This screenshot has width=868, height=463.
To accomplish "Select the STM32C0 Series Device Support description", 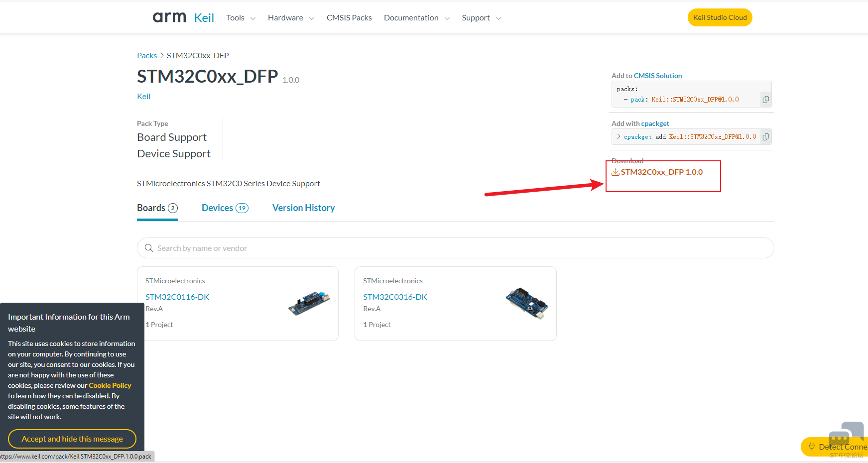I will click(x=229, y=184).
